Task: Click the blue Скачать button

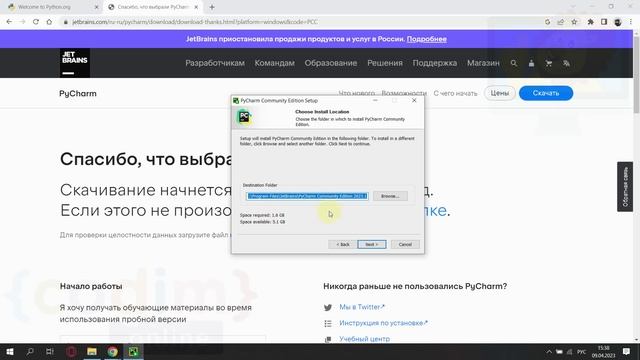Action: [x=546, y=93]
